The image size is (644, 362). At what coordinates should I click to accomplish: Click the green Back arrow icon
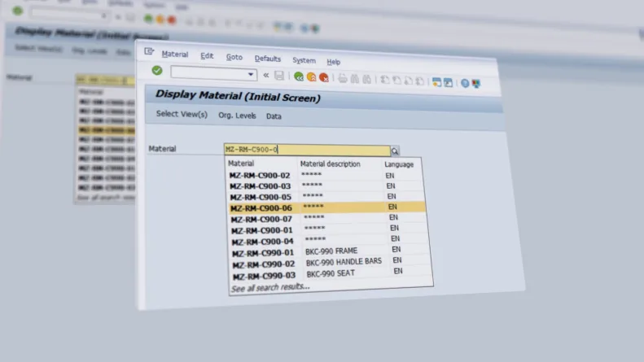[299, 77]
